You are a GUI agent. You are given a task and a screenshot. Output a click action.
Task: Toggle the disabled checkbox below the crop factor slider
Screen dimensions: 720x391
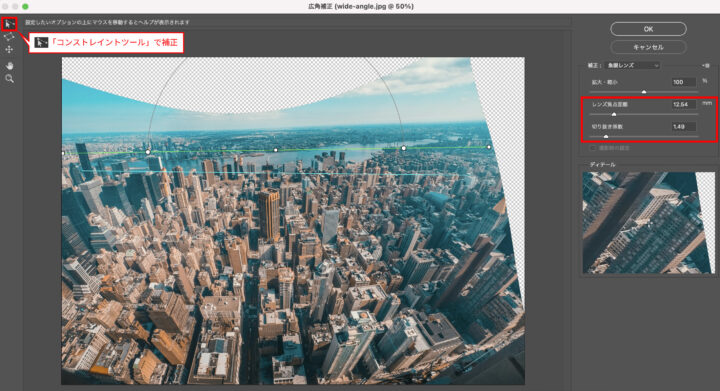click(x=592, y=148)
